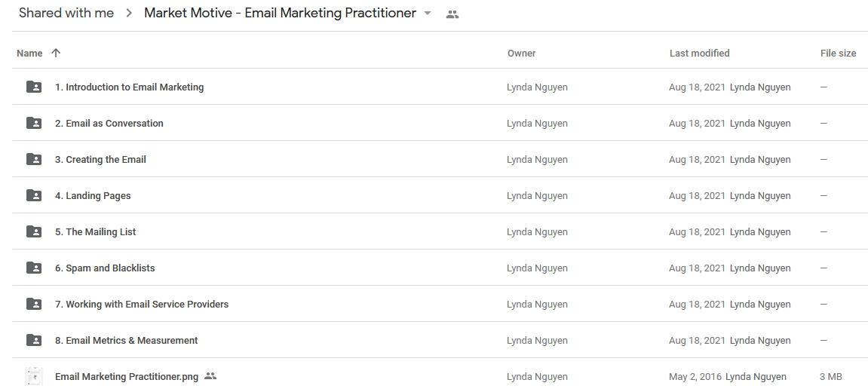The width and height of the screenshot is (868, 389).
Task: Select the Market Motive - Email Marketing Practitioner breadcrumb
Action: (x=280, y=14)
